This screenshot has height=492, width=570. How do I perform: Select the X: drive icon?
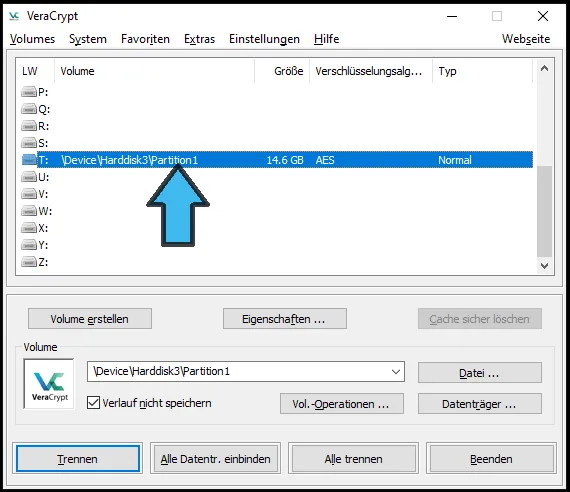[29, 228]
